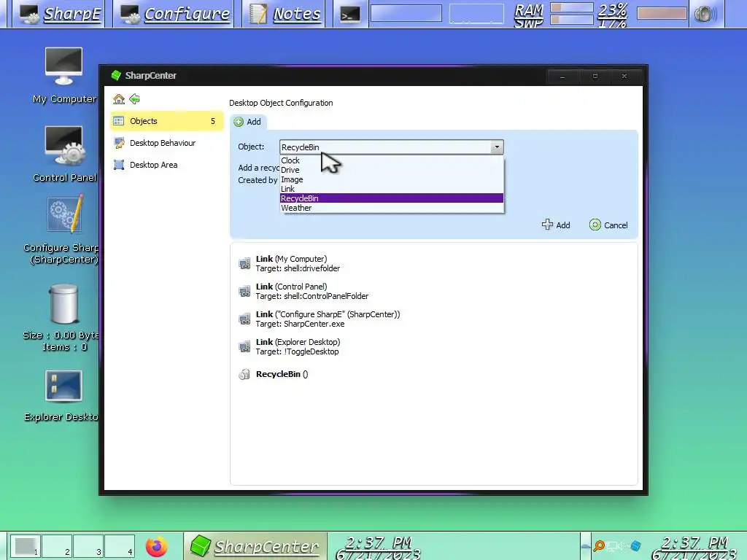Click the volume speaker icon in top bar
747x560 pixels.
705,15
